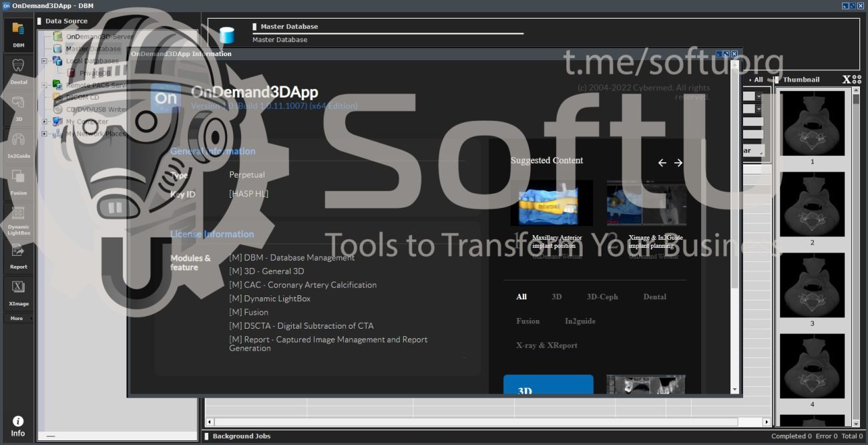Select PrivateDB under Local Databases
The width and height of the screenshot is (868, 445).
(x=95, y=73)
